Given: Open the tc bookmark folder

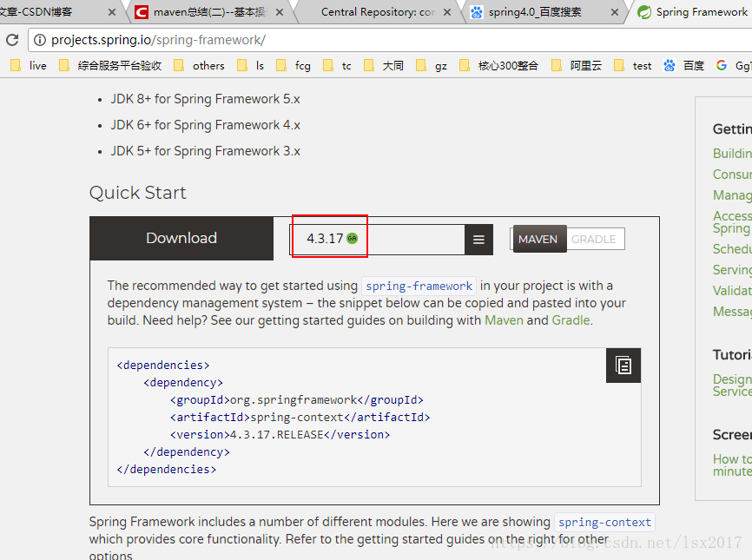Looking at the screenshot, I should [337, 66].
